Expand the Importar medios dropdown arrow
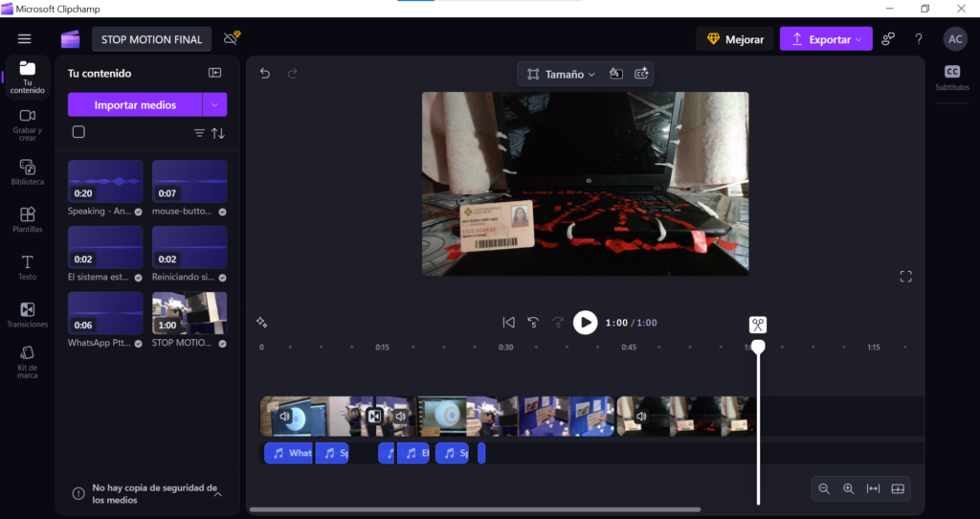 tap(215, 104)
